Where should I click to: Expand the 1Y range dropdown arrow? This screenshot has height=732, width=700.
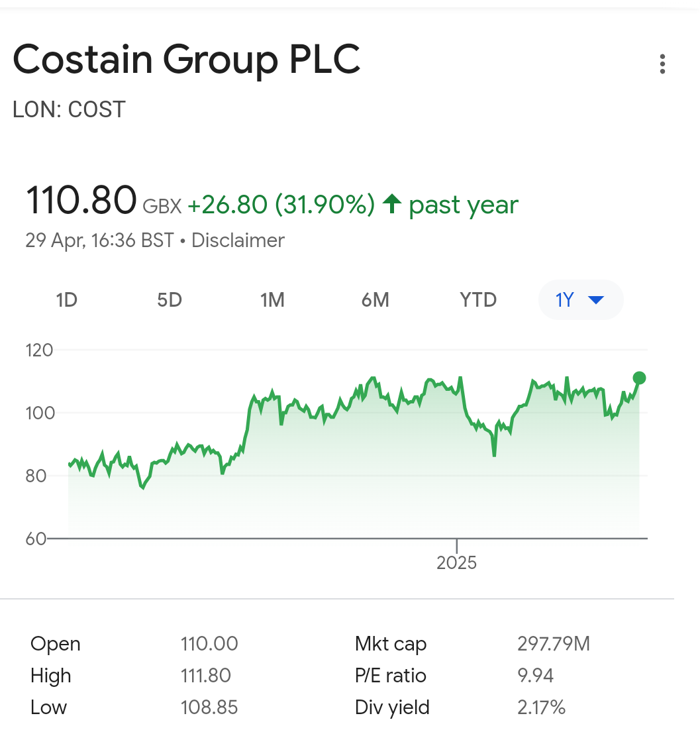click(x=596, y=299)
